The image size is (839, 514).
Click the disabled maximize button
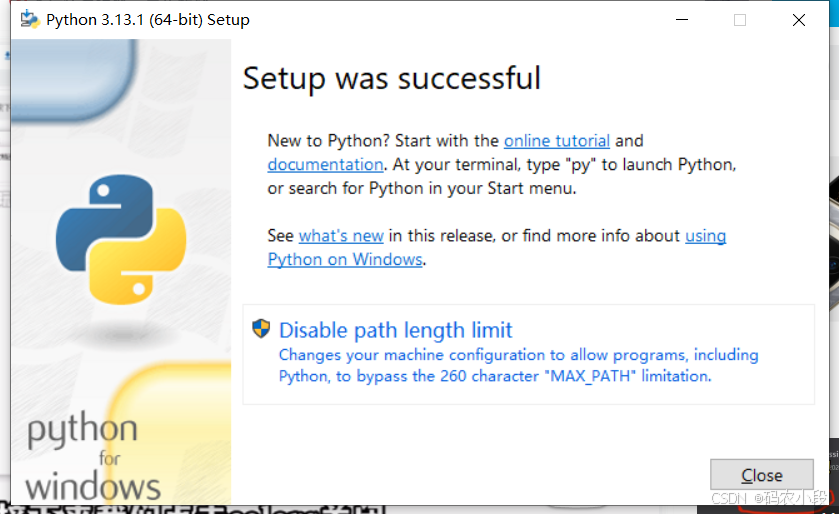point(740,20)
